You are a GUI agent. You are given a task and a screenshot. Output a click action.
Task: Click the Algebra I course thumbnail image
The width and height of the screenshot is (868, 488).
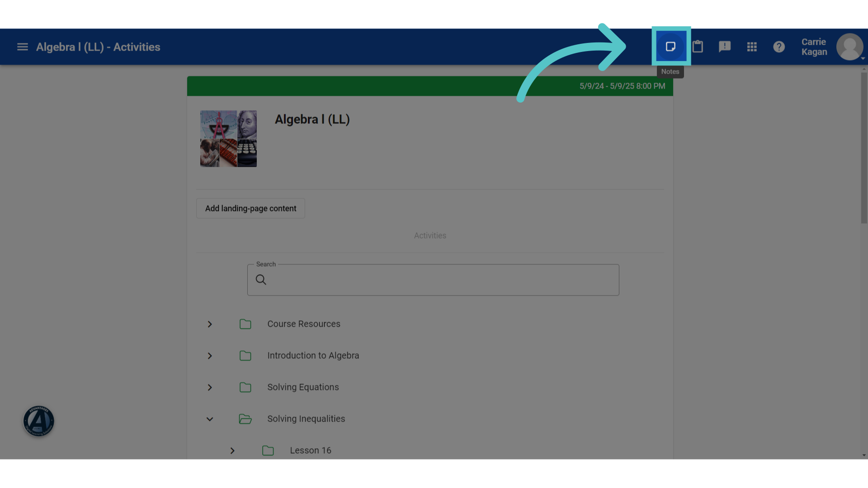point(228,139)
